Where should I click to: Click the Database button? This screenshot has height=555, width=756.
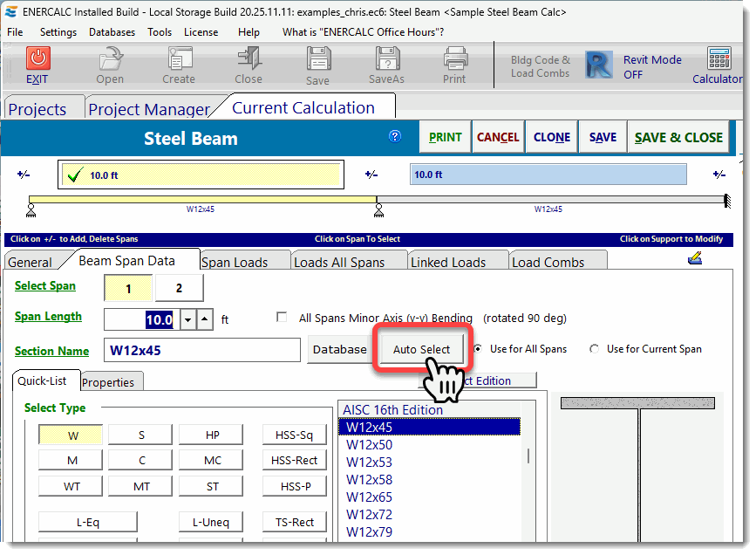pyautogui.click(x=339, y=349)
